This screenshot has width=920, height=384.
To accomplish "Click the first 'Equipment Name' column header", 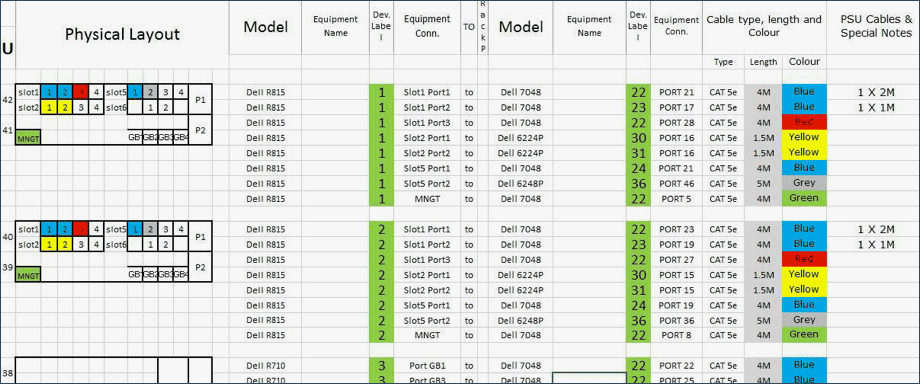I will (x=336, y=27).
